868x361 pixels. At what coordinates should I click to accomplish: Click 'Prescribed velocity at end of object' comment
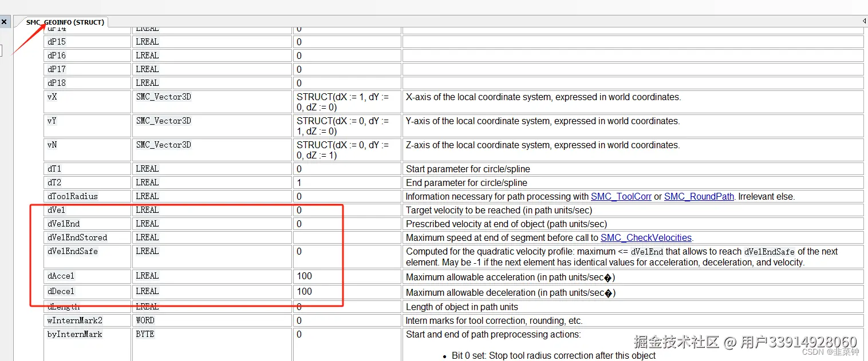(x=507, y=224)
